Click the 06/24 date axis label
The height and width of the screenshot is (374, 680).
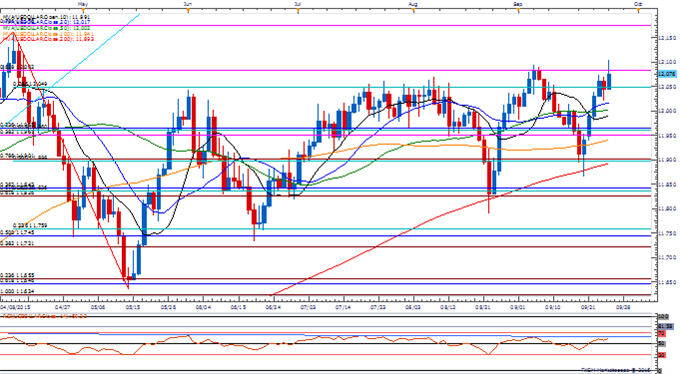273,306
